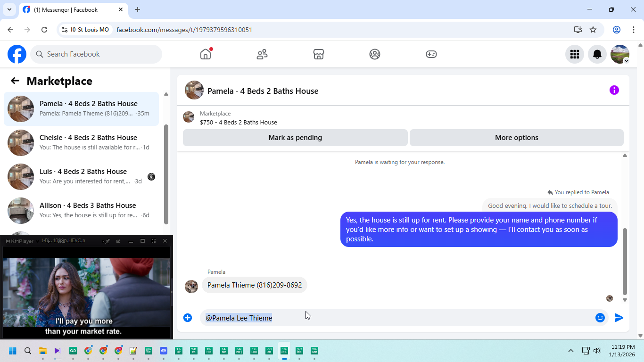The height and width of the screenshot is (362, 644).
Task: Open taskbar volume icon
Action: click(x=597, y=351)
